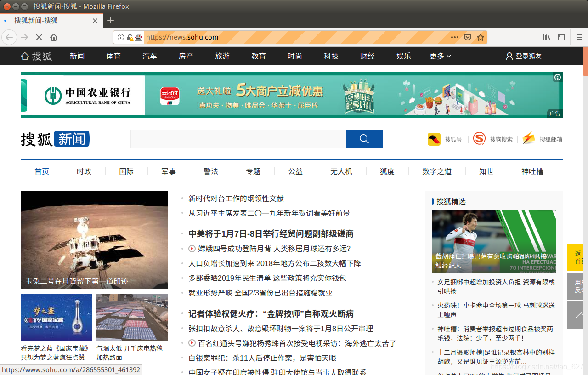
Task: Select the 无人机 news tab
Action: [x=341, y=171]
